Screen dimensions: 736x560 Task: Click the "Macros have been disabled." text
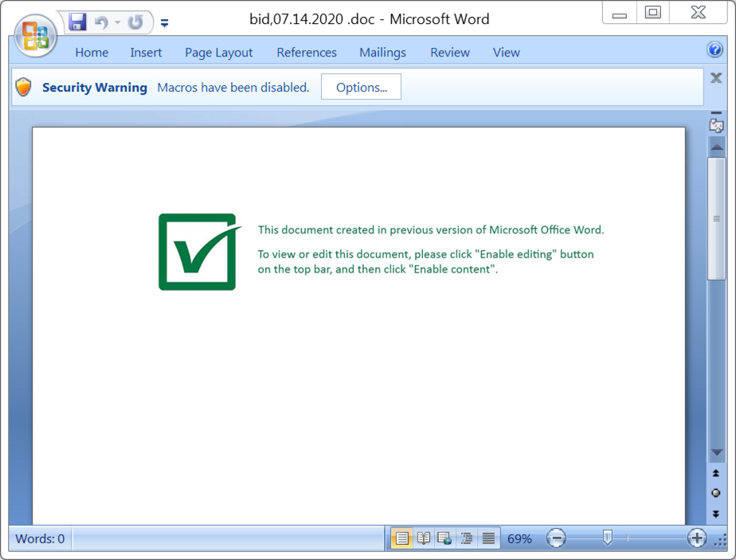click(233, 88)
